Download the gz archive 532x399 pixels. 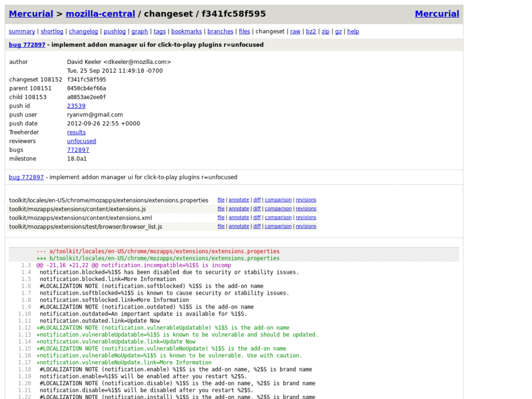coord(338,32)
